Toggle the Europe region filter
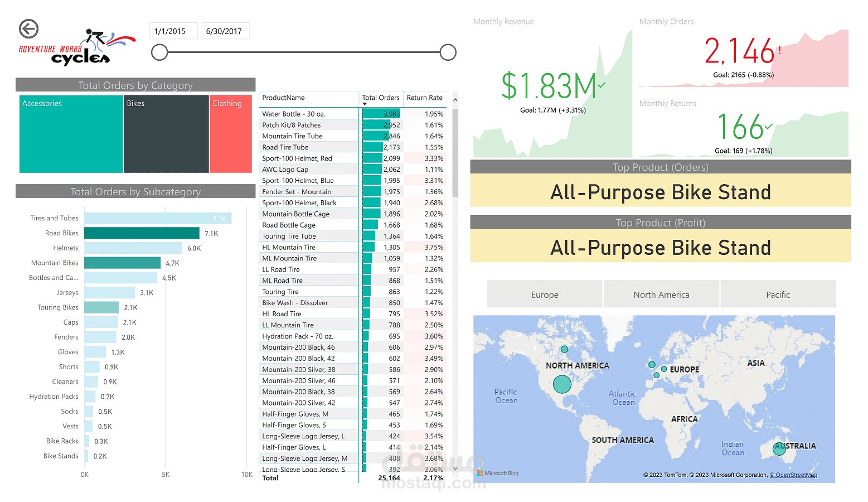Viewport: 868px width, 502px height. (544, 294)
